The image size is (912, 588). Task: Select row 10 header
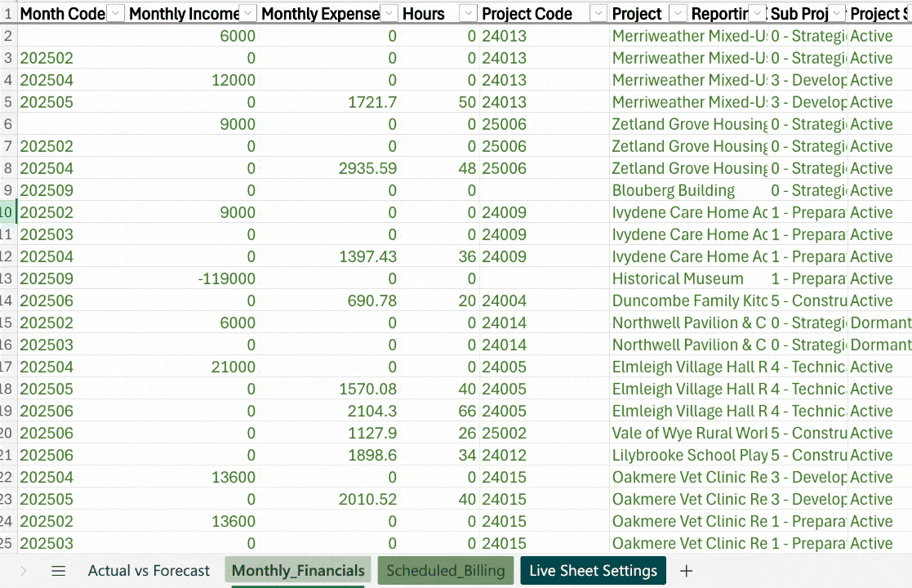click(8, 212)
